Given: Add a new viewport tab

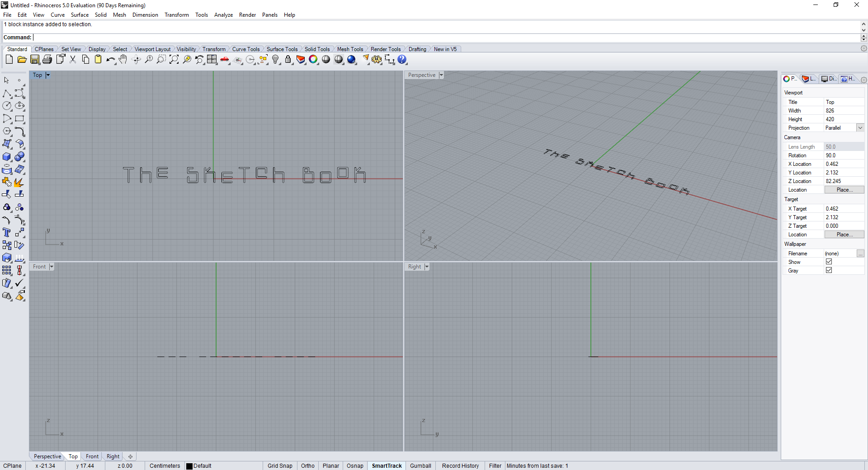Looking at the screenshot, I should click(130, 456).
